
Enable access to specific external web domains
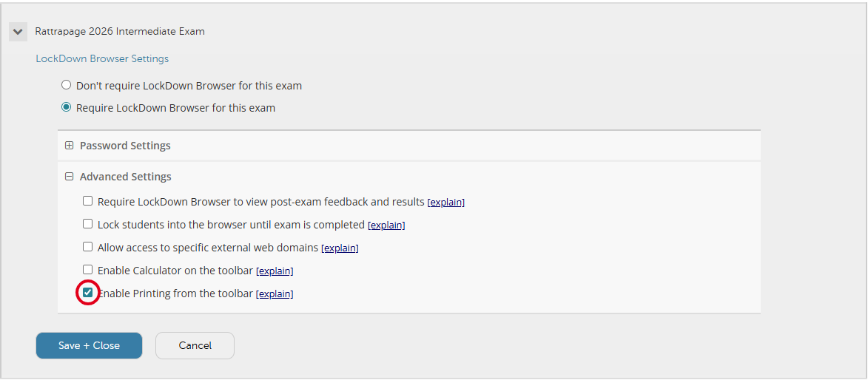click(x=88, y=247)
